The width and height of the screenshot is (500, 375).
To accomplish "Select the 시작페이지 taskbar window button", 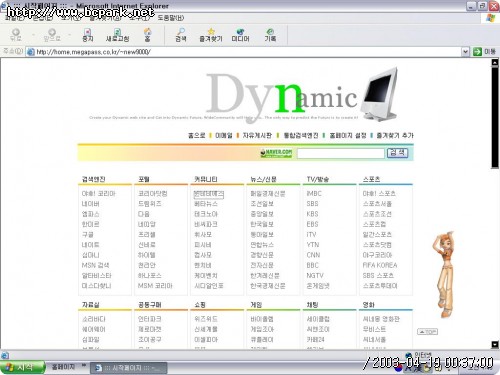I will pyautogui.click(x=129, y=368).
